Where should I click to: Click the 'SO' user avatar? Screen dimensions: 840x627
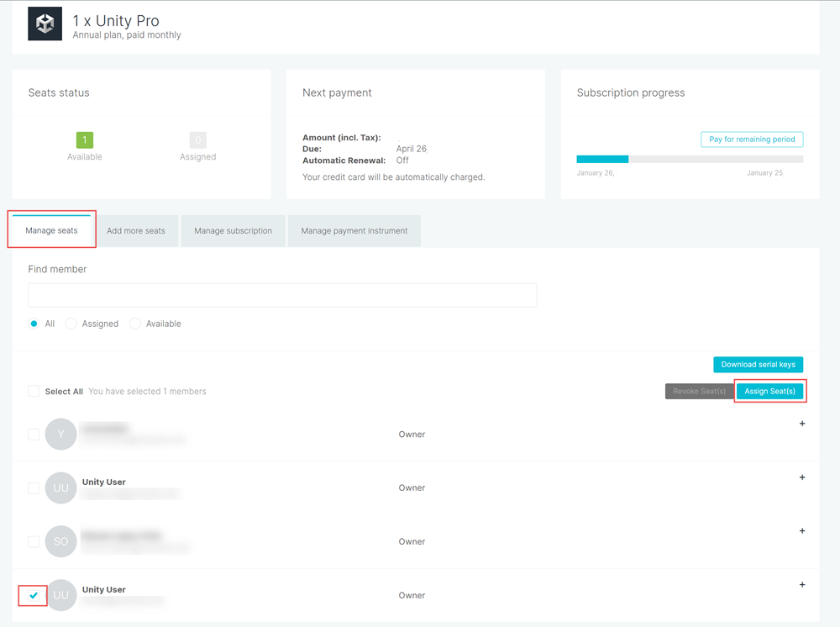[60, 541]
